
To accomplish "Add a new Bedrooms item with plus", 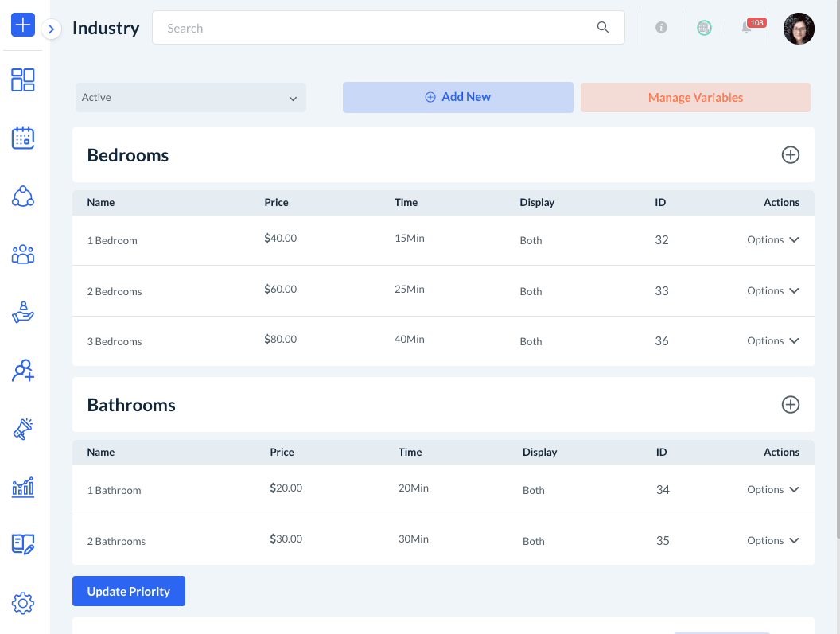I will (790, 155).
